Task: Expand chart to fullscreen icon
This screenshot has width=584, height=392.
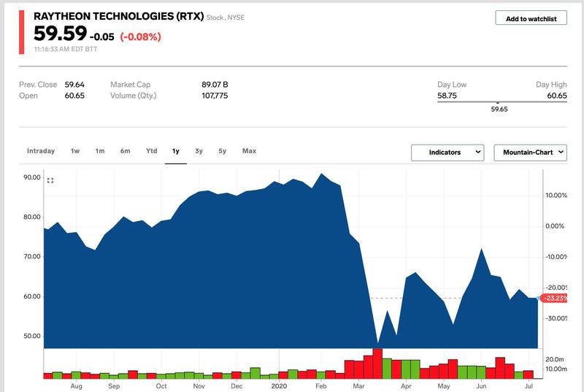Action: pos(50,180)
